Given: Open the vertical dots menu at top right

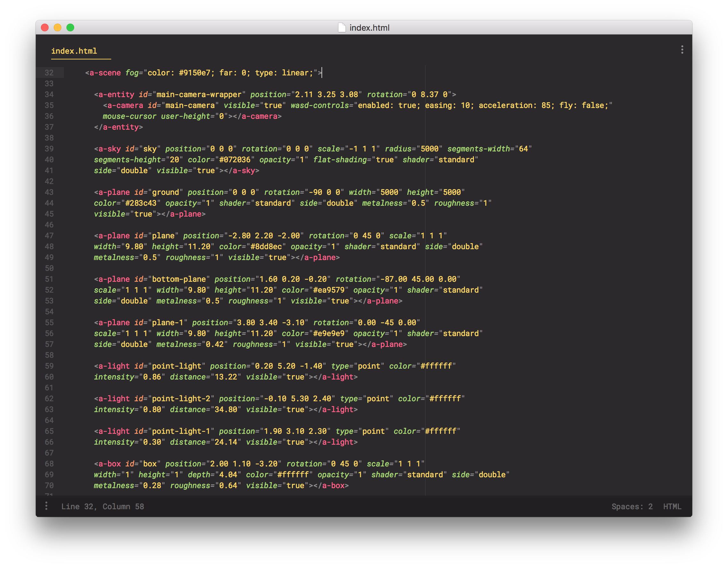Looking at the screenshot, I should [x=682, y=50].
